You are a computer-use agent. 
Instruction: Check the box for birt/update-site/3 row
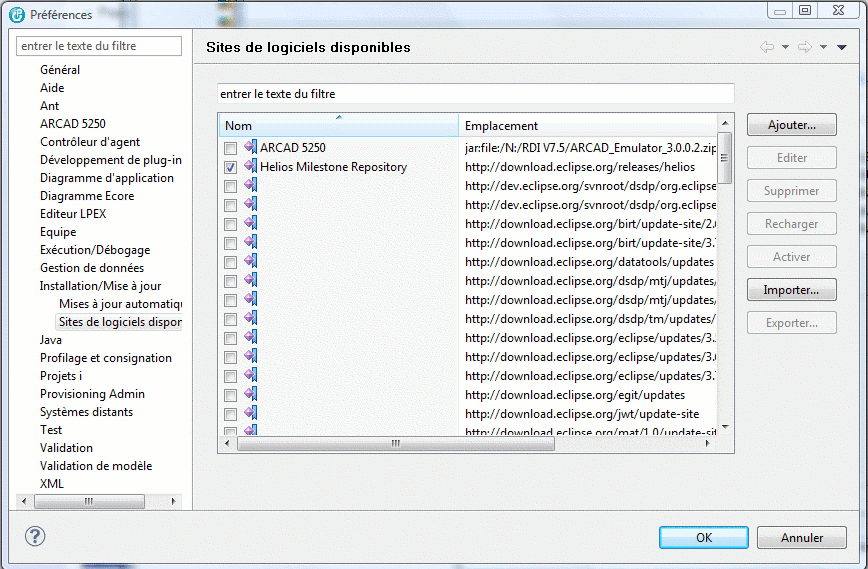click(230, 243)
